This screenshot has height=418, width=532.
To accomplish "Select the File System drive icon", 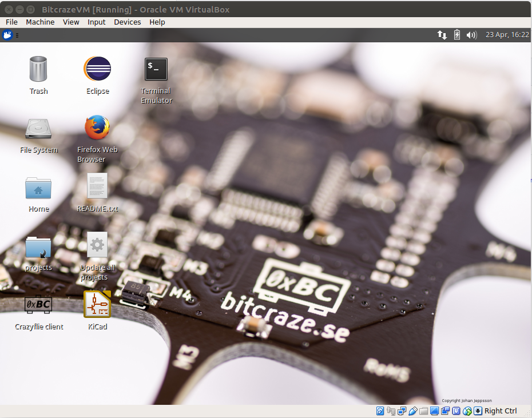I will [38, 129].
